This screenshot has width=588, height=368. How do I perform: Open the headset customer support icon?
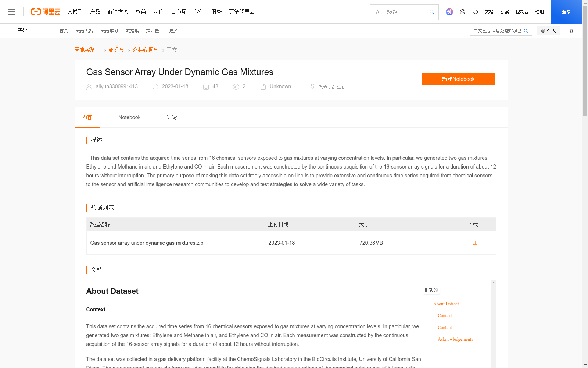click(475, 12)
